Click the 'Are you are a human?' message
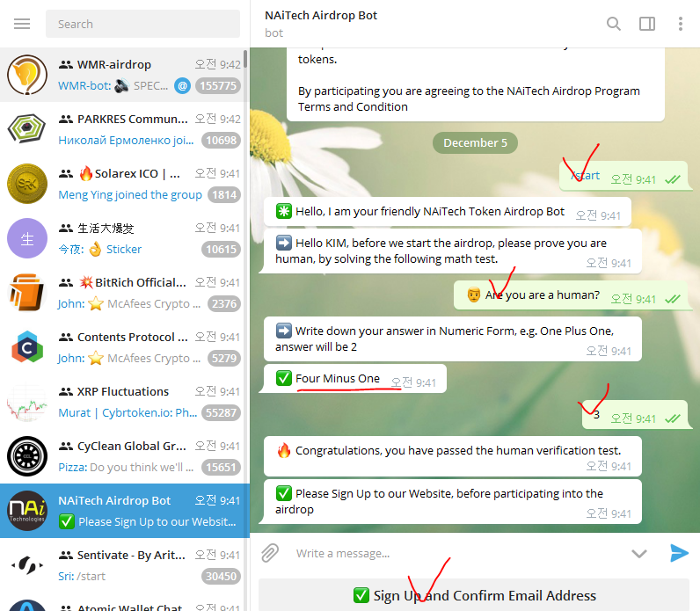 tap(572, 295)
